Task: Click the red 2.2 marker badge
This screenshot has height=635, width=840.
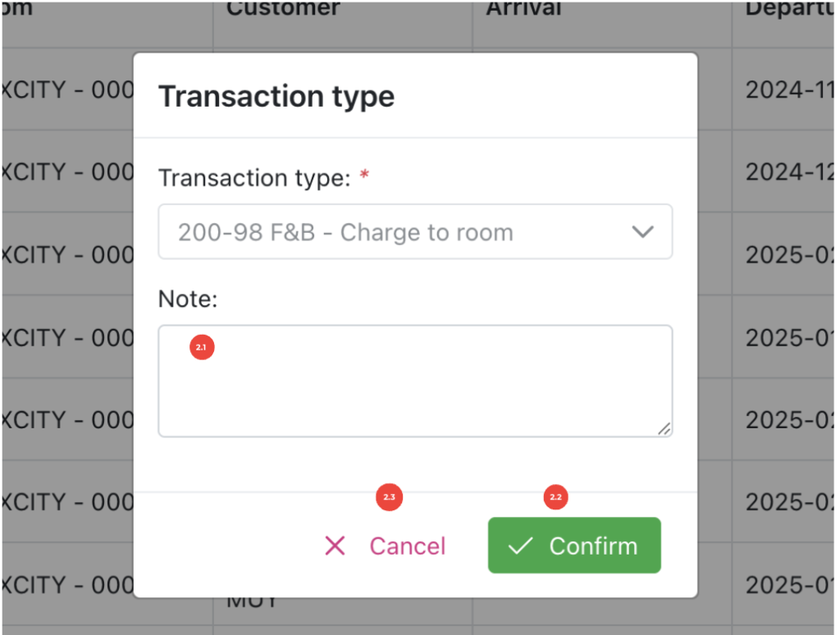Action: point(556,497)
